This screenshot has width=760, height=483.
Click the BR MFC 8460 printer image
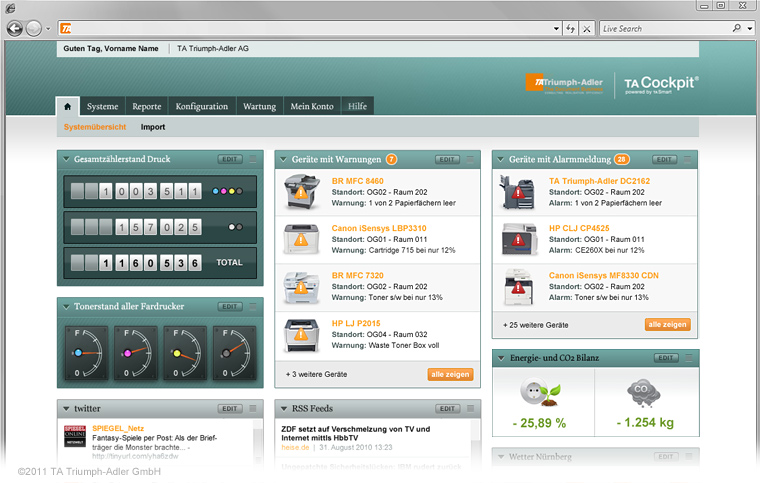[302, 192]
